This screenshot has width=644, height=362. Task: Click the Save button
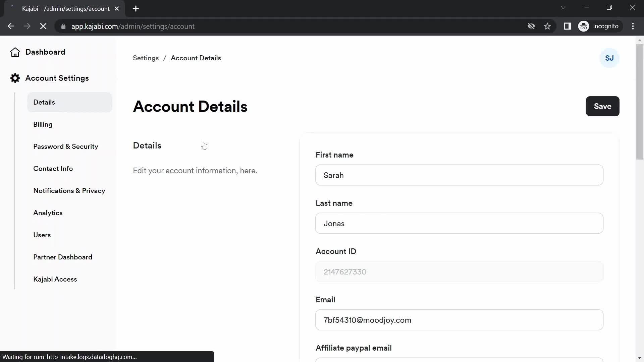click(602, 106)
